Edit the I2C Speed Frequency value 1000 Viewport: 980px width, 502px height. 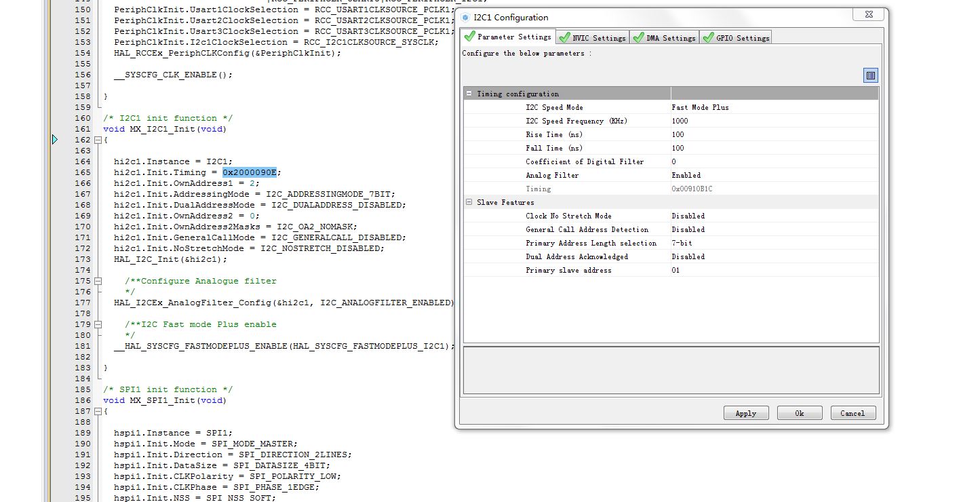point(775,121)
